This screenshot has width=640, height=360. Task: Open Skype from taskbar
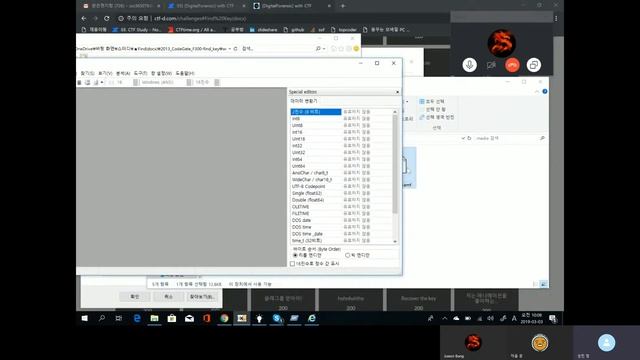277,318
